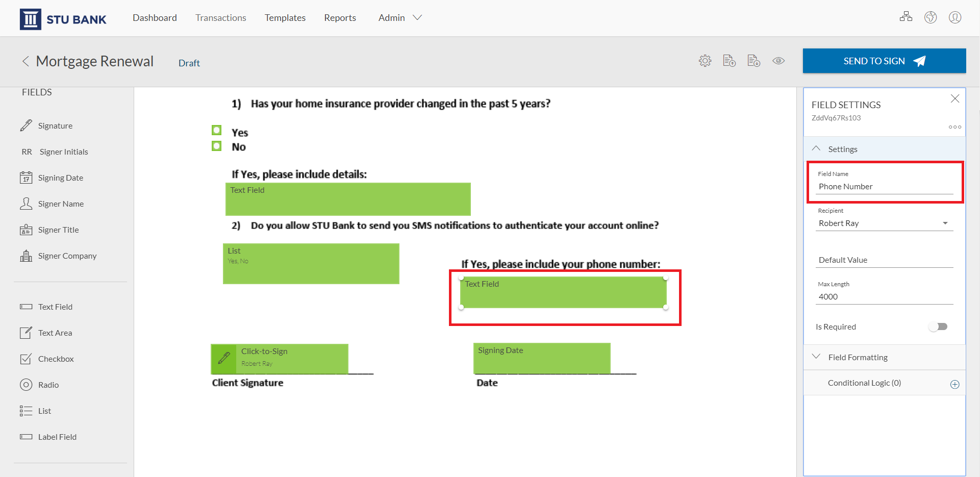The width and height of the screenshot is (980, 477).
Task: Go back using the Mortgage Renewal arrow
Action: pos(26,61)
